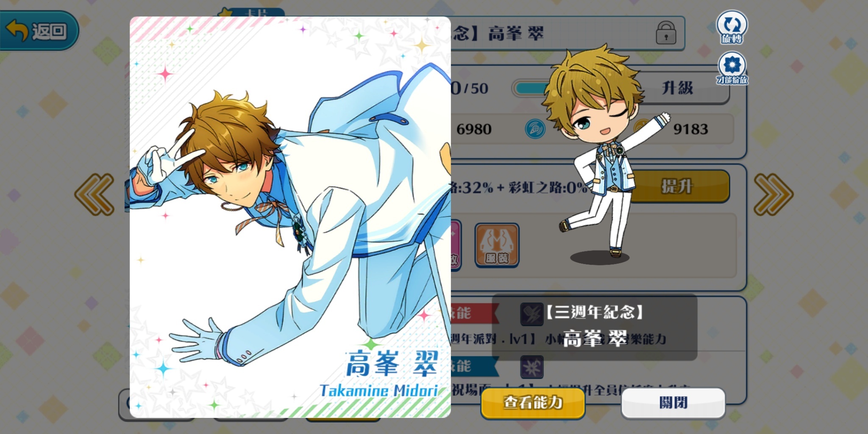Tap the skill icon beside 三週年紀念

coord(532,314)
